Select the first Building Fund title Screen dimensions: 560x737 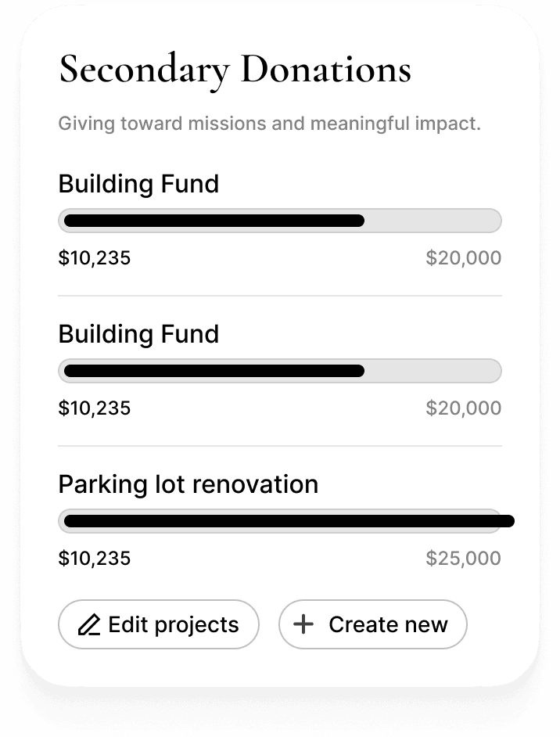[138, 184]
